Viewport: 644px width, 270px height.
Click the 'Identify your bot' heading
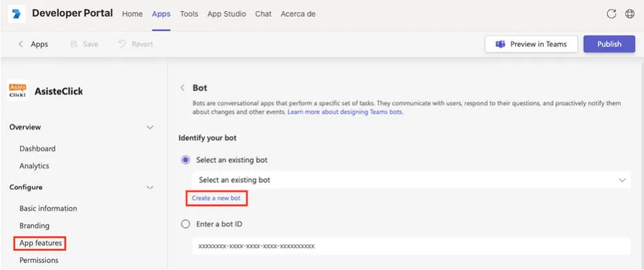click(x=207, y=138)
